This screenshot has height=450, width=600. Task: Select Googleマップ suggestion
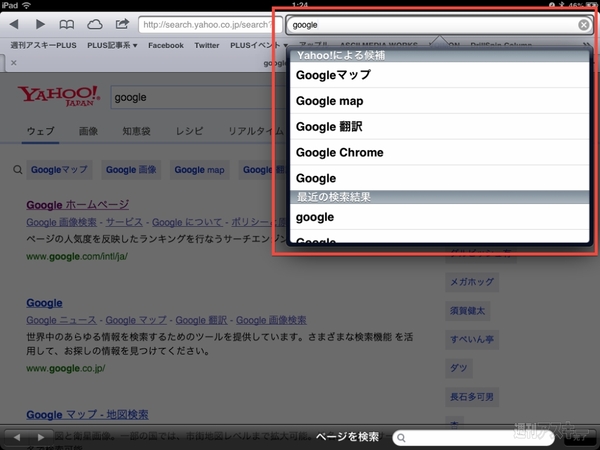439,75
